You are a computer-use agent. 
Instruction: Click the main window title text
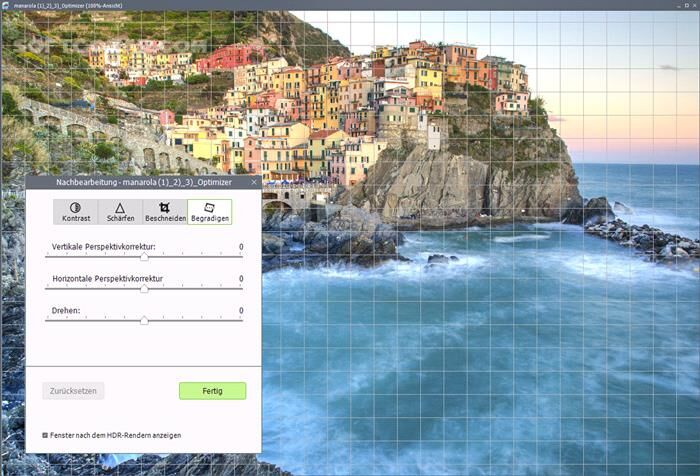point(68,6)
